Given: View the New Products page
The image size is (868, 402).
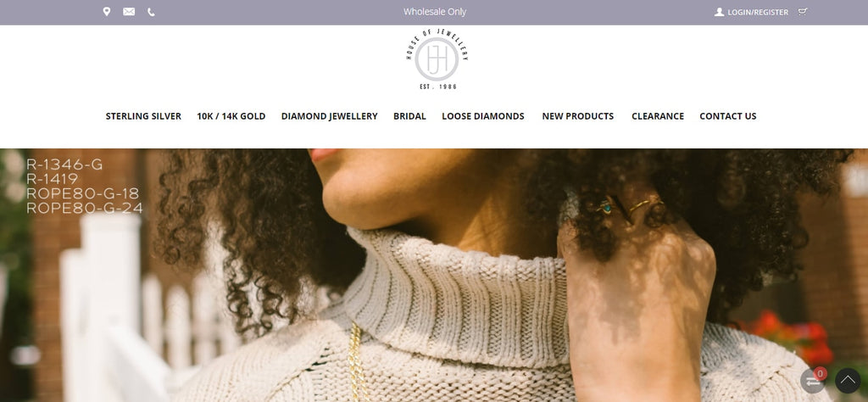Looking at the screenshot, I should coord(578,116).
